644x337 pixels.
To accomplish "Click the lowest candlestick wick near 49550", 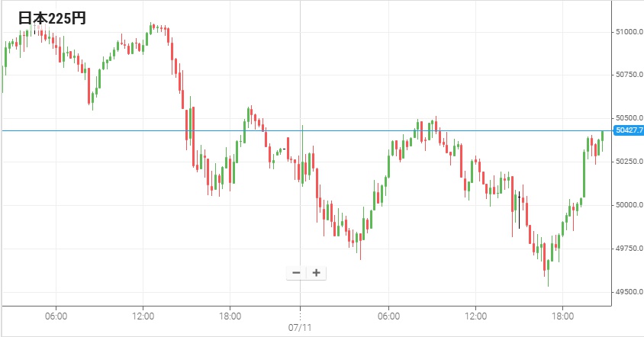I will [x=548, y=281].
